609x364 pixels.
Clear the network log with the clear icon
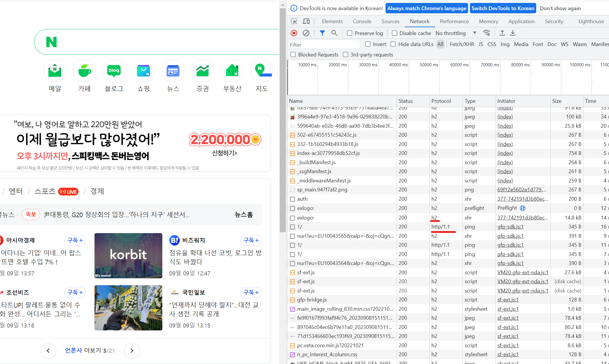click(x=306, y=33)
